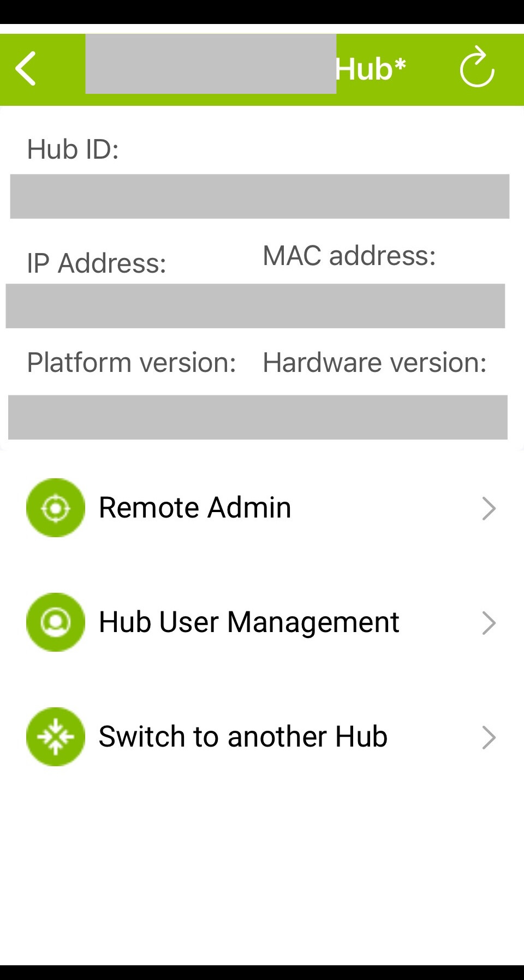Tap the version numbers value bar

[x=258, y=417]
